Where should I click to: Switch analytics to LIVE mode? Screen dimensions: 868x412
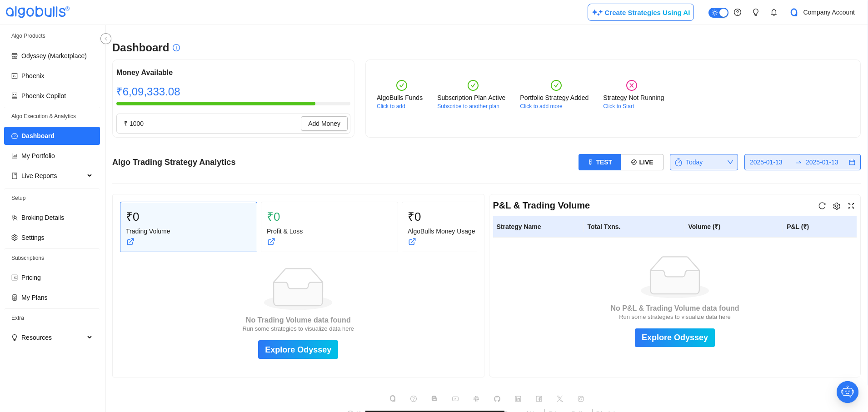pos(642,162)
